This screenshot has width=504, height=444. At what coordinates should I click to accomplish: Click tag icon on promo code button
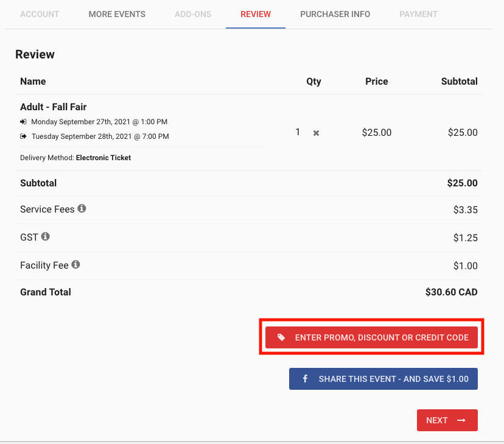(281, 337)
